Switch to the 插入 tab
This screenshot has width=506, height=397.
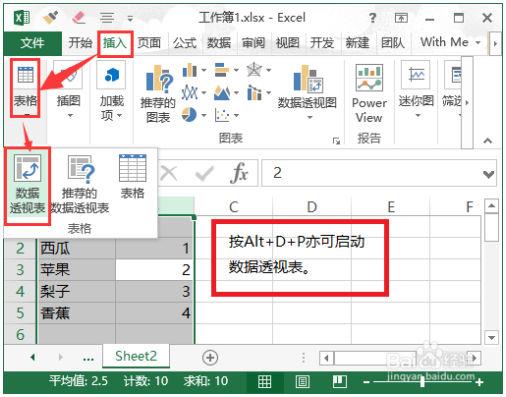point(115,43)
